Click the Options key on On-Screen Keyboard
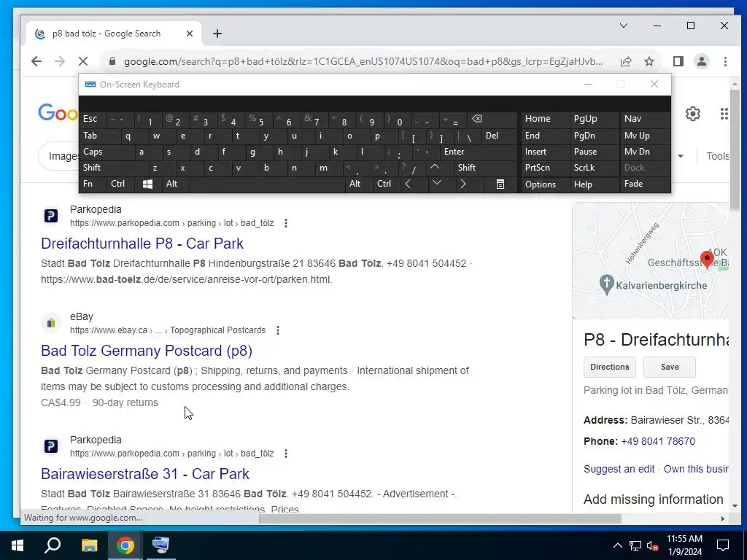The width and height of the screenshot is (747, 560). (x=545, y=184)
